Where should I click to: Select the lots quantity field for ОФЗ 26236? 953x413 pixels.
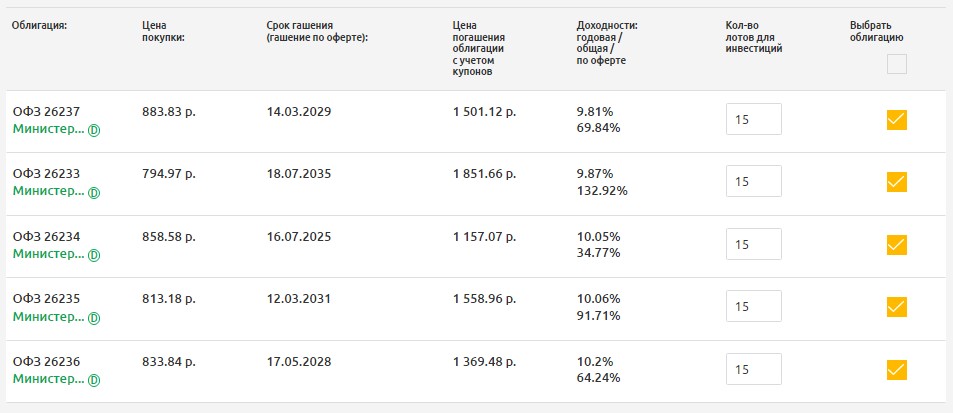click(x=754, y=370)
